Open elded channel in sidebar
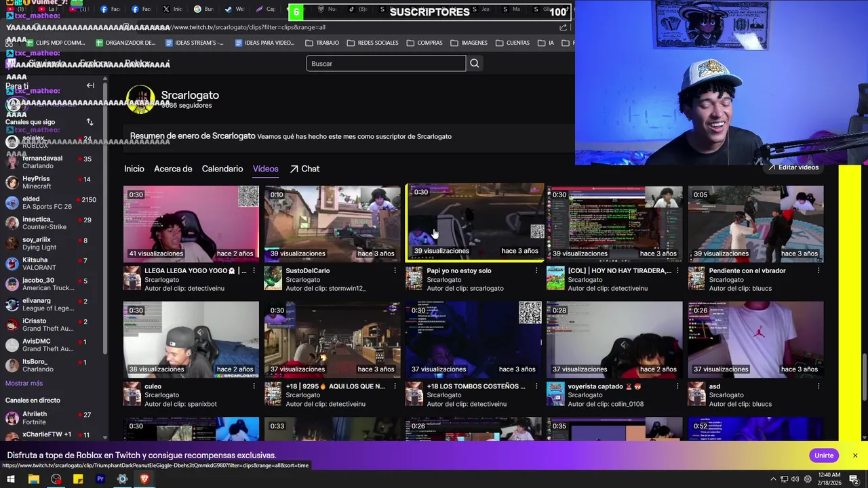 tap(53, 203)
